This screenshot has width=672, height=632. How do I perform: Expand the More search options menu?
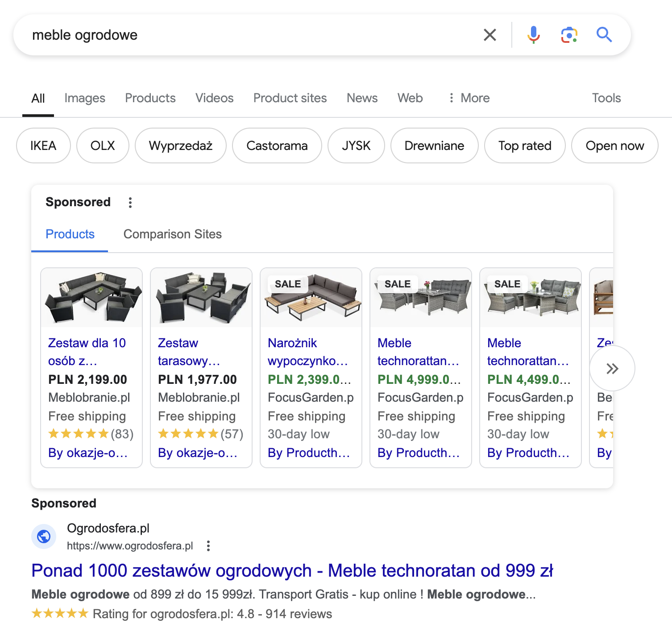click(469, 98)
